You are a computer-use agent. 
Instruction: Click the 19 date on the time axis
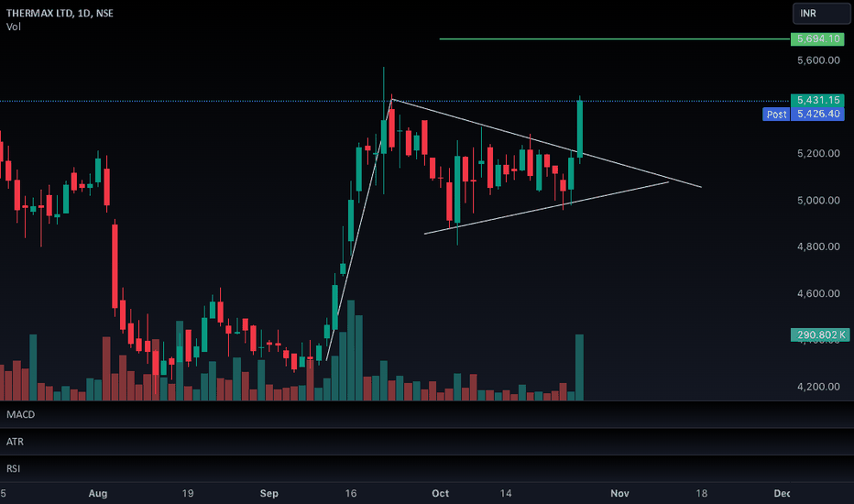187,494
